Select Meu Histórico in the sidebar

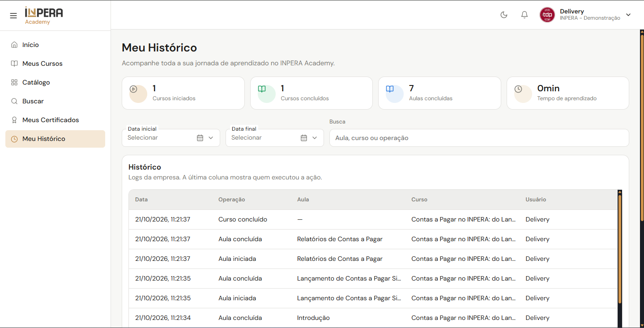coord(55,139)
